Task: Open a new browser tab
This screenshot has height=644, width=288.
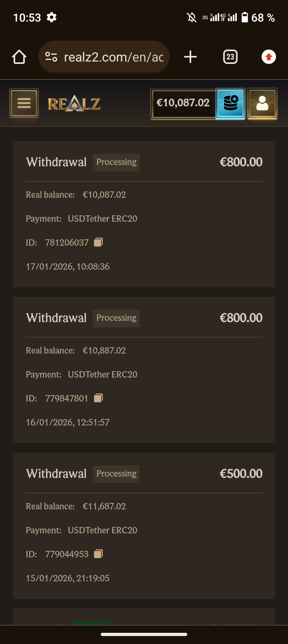Action: [x=190, y=57]
